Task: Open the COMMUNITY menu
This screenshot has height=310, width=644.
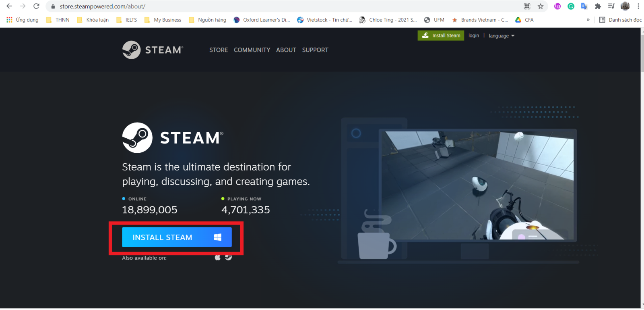Action: coord(252,50)
